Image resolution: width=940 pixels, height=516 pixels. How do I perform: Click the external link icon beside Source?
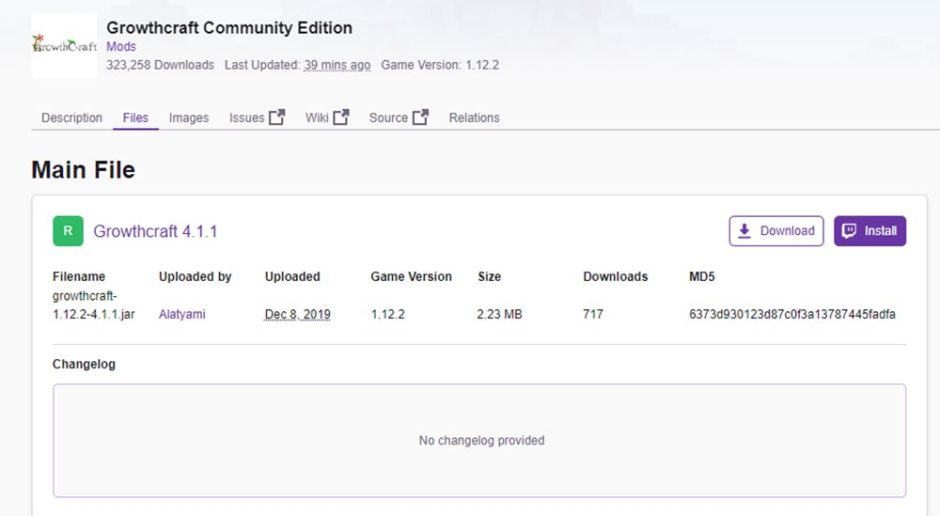pyautogui.click(x=420, y=118)
